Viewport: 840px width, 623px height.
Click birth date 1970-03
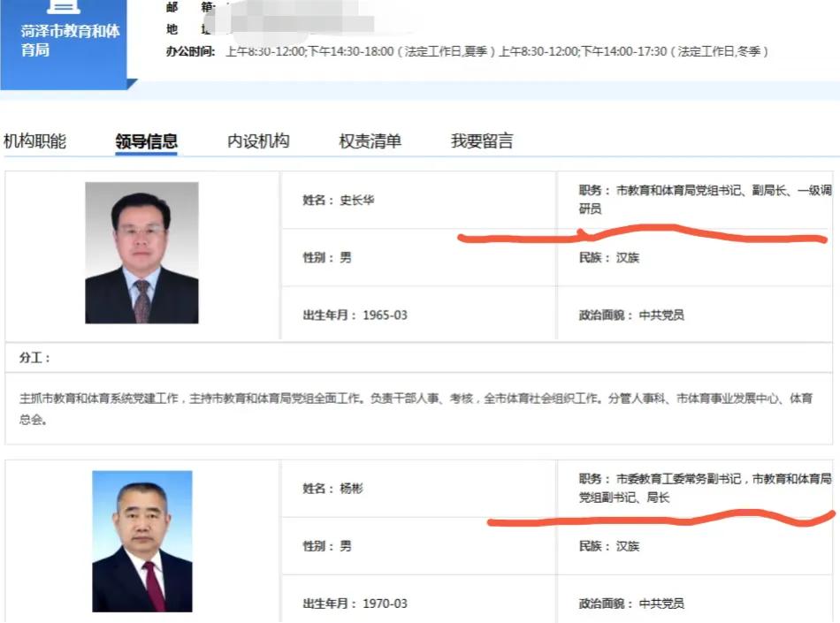[x=385, y=604]
